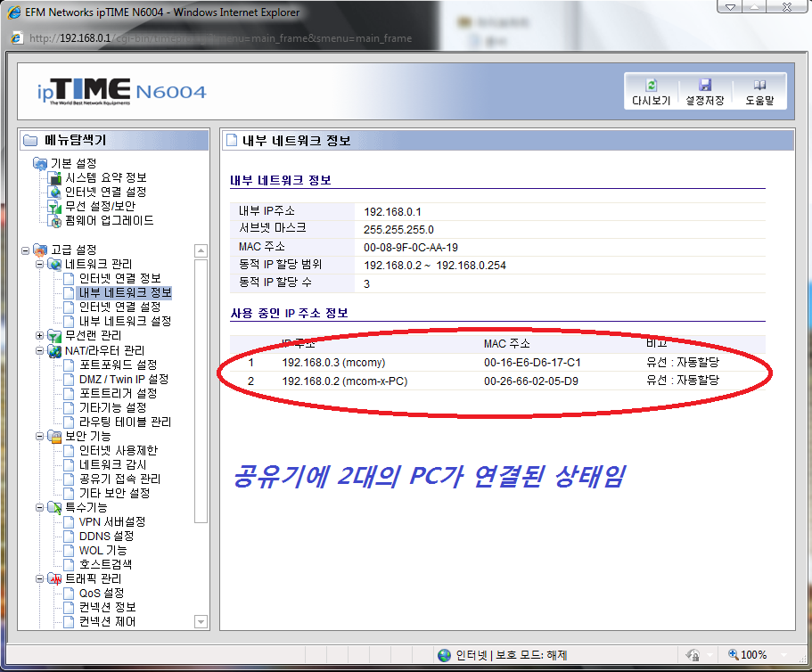Collapse the 네트워크 관리 tree node

click(x=39, y=265)
